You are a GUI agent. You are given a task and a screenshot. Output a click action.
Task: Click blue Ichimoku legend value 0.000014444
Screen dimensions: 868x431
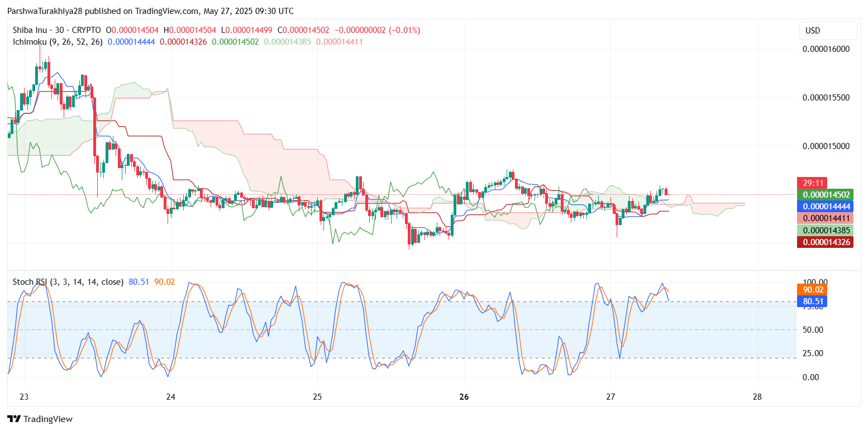[131, 42]
